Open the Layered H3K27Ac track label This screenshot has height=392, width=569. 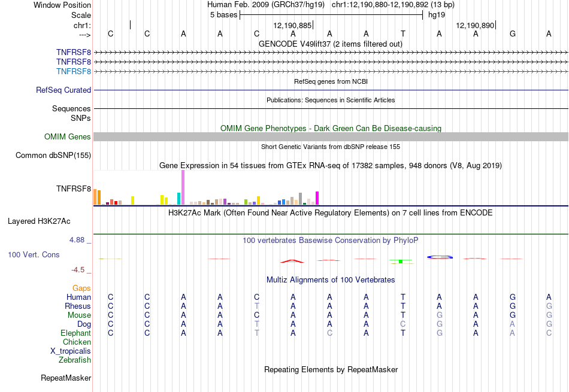pos(39,221)
